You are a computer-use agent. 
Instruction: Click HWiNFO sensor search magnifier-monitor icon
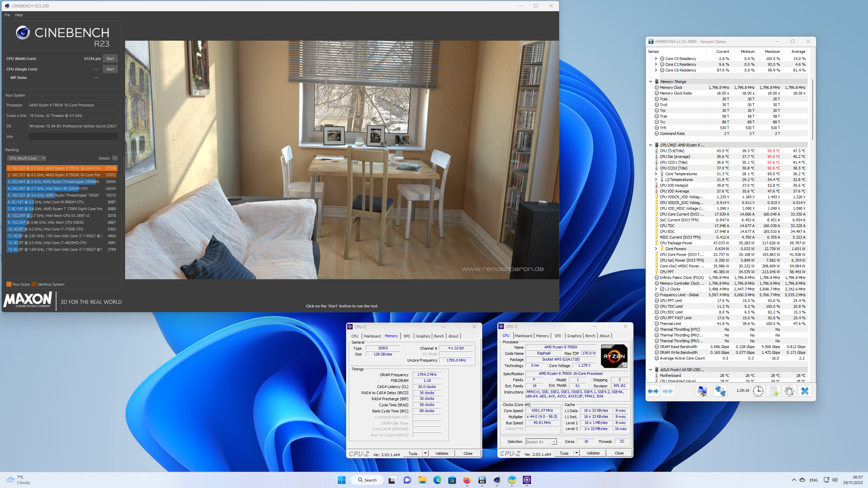pos(702,391)
